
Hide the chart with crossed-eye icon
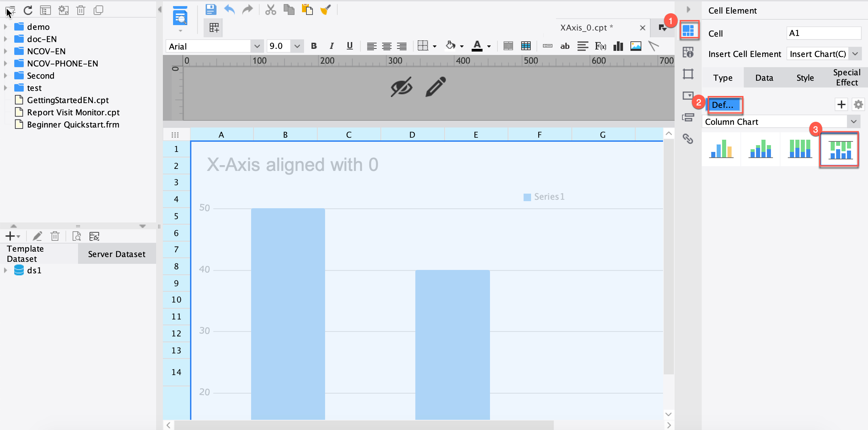click(401, 87)
